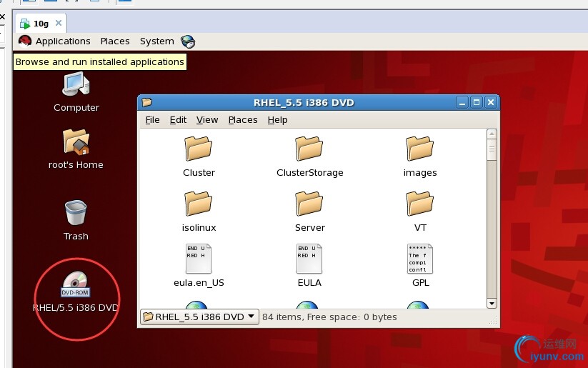Click the root's Home desktop icon
This screenshot has width=588, height=368.
click(76, 141)
